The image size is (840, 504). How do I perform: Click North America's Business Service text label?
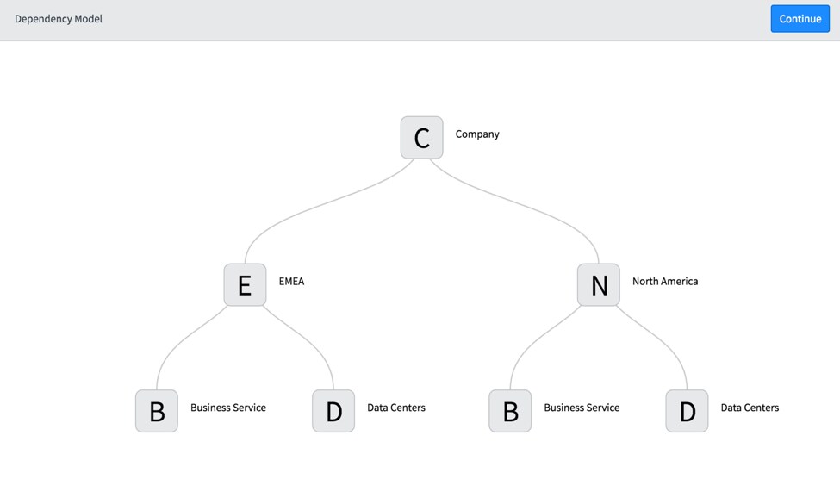(x=582, y=408)
